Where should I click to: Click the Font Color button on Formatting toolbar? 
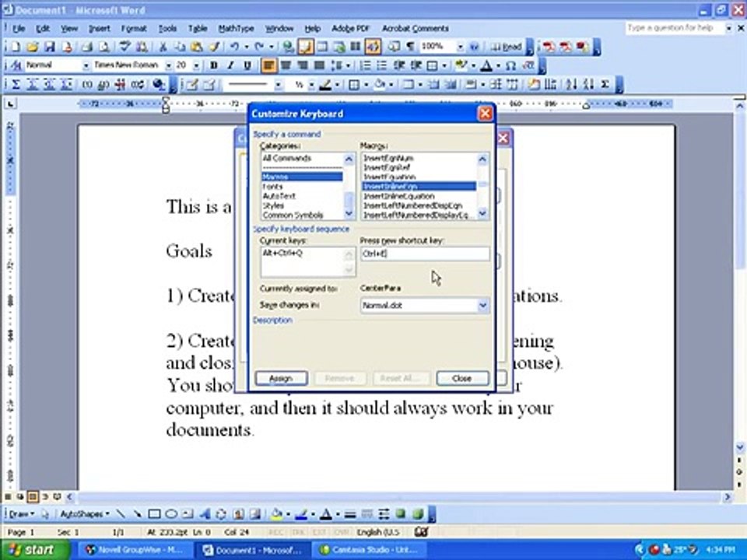[486, 65]
